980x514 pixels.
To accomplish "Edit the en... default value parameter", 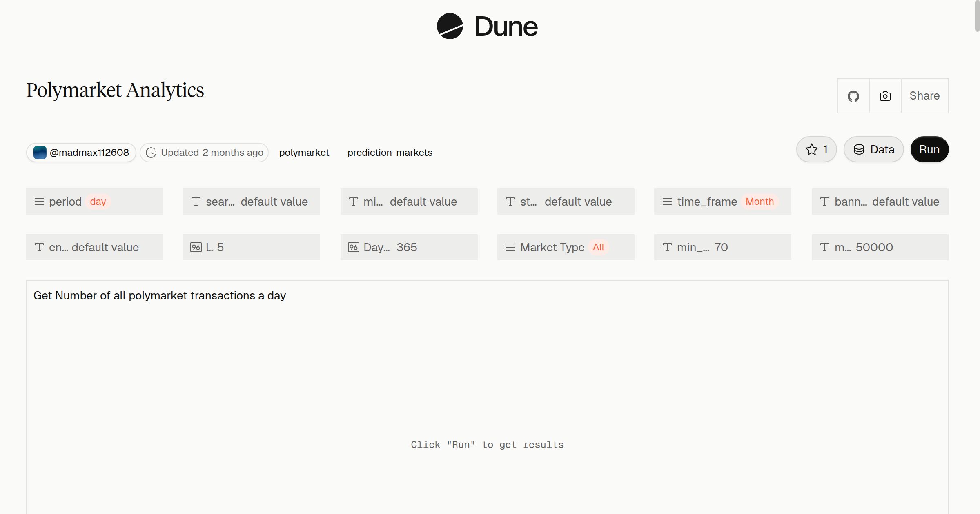I will [95, 247].
